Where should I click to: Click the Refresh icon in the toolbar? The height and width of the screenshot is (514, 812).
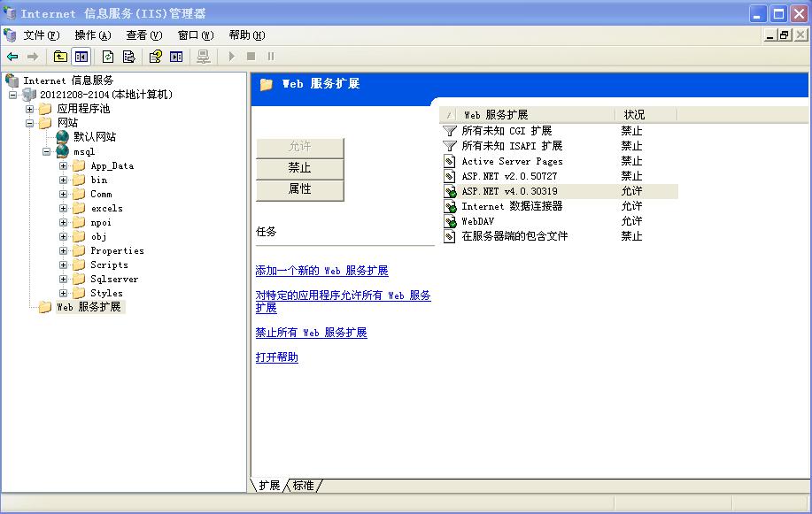pos(108,56)
